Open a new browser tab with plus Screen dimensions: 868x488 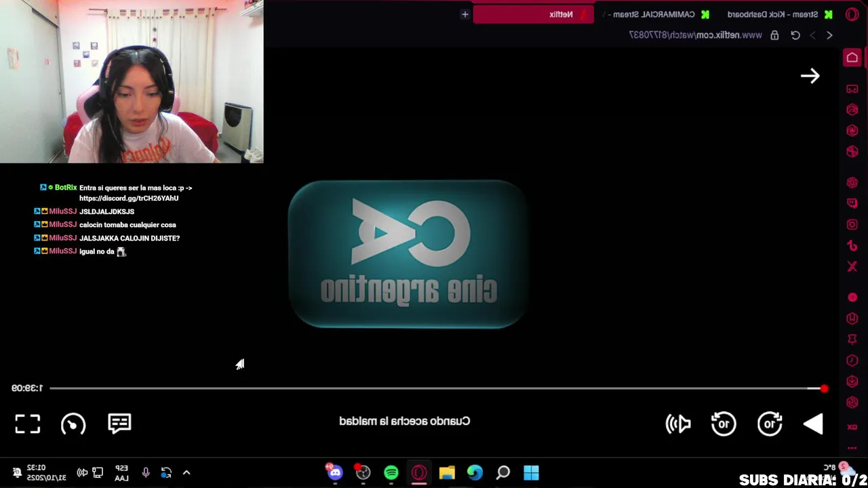(x=465, y=14)
